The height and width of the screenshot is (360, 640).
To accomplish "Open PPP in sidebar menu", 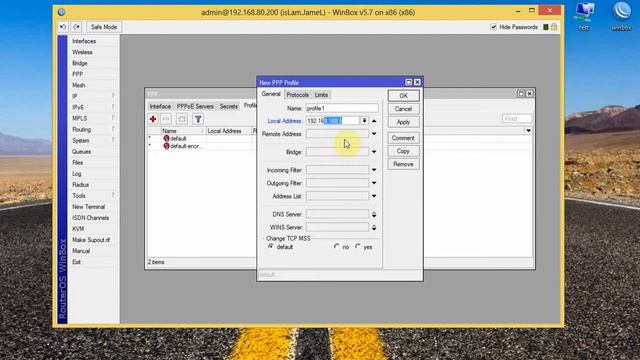I will (77, 74).
